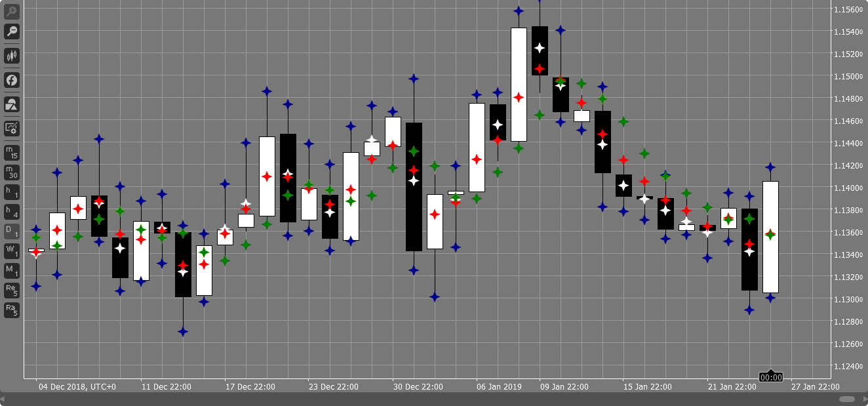Click the tallest white candle near 06 Jan 2019

[519, 84]
